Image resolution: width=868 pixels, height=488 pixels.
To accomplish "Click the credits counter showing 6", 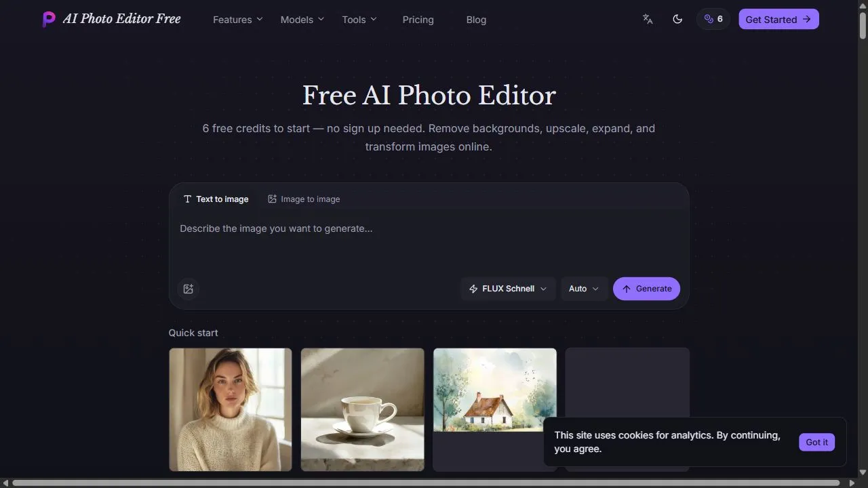I will coord(713,19).
